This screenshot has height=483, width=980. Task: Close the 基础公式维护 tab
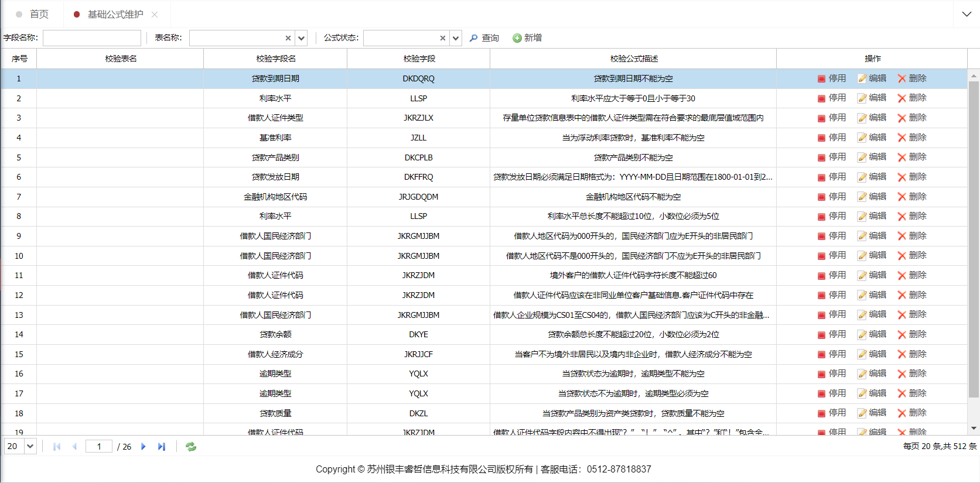[x=155, y=15]
